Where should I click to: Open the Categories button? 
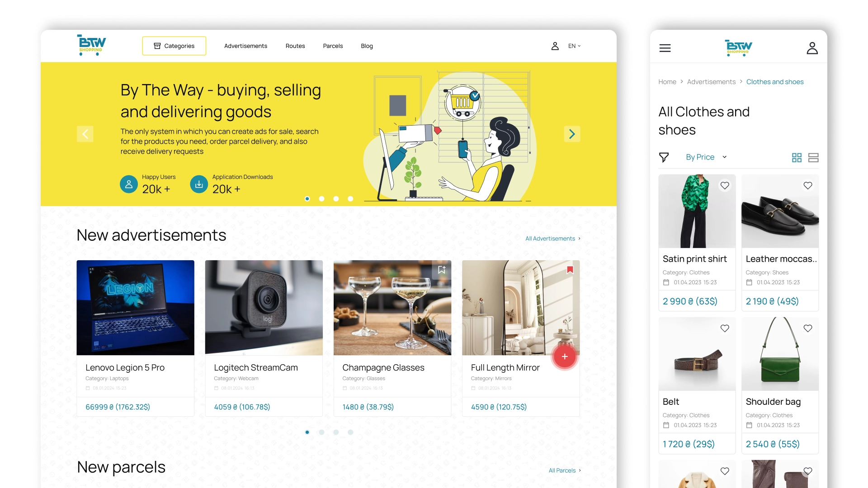174,46
